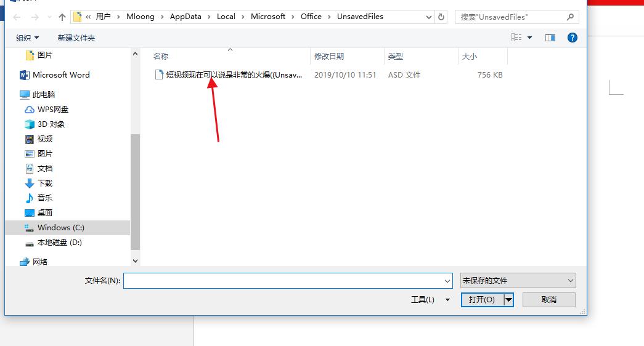Select Mloong in the address path
The width and height of the screenshot is (644, 346).
141,17
